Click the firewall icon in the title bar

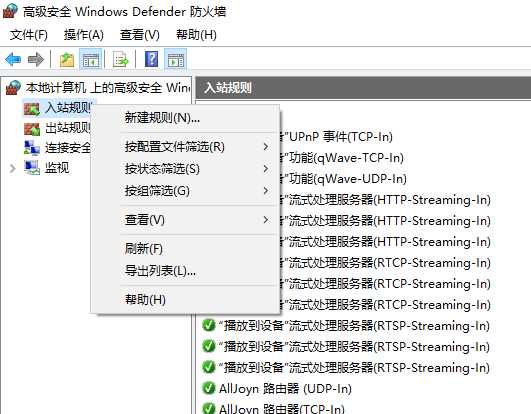point(10,11)
